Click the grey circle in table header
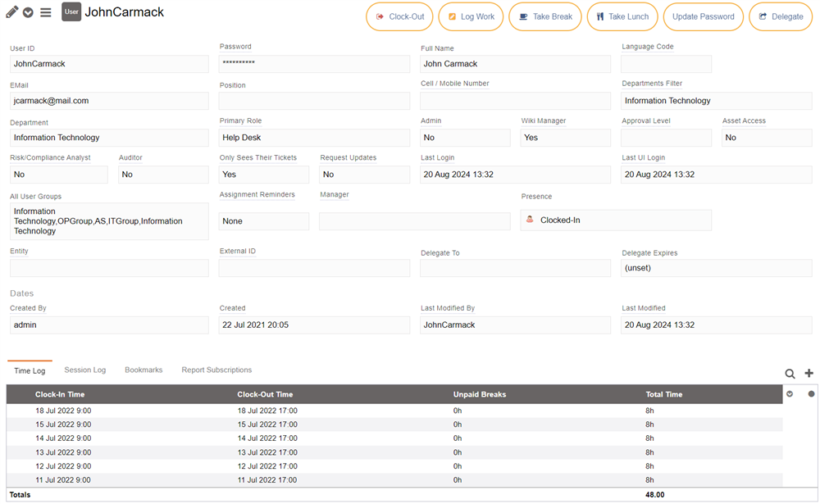820x504 pixels. [811, 394]
